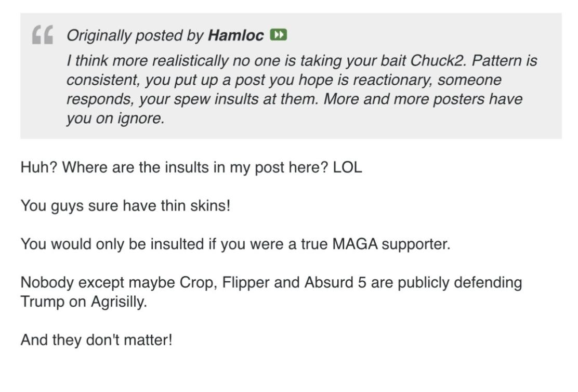Click the word 'Agrisilly' in the reply

pos(119,302)
